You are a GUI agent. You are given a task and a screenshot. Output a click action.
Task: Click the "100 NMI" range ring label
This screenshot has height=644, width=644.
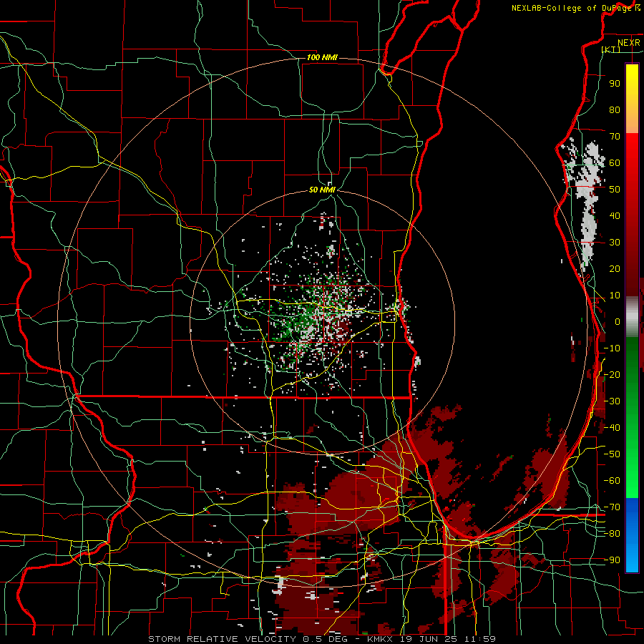click(x=322, y=57)
